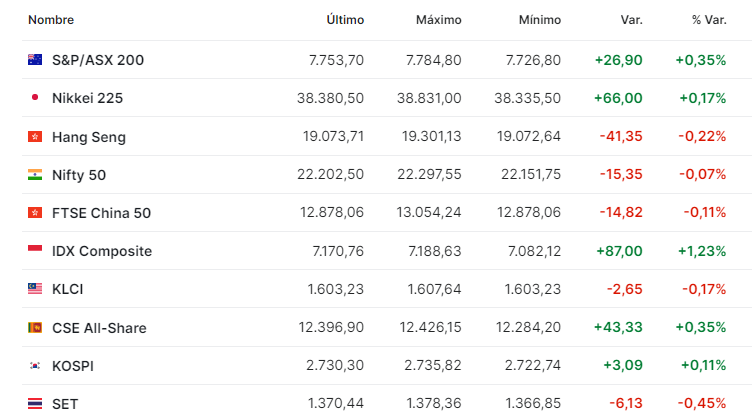The image size is (752, 416).
Task: Click the Sri Lanka flag beside CSE All-Share
Action: coord(35,328)
